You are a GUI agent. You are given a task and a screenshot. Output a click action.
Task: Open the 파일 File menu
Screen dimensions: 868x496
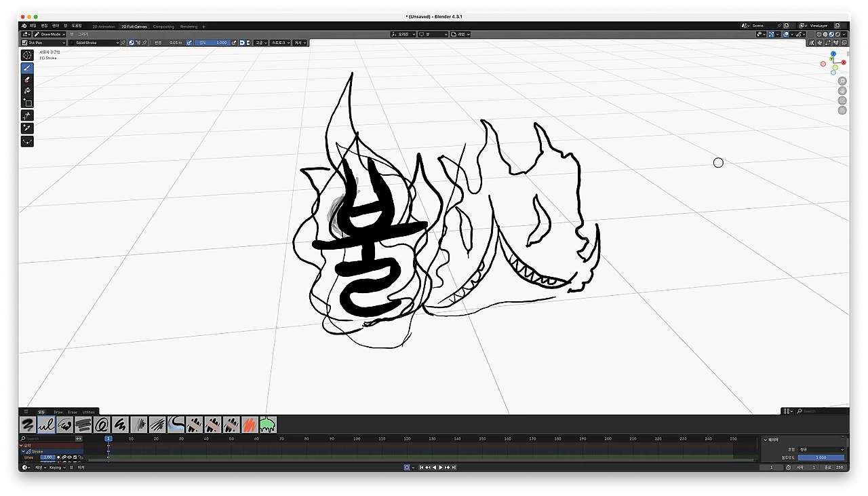point(33,26)
